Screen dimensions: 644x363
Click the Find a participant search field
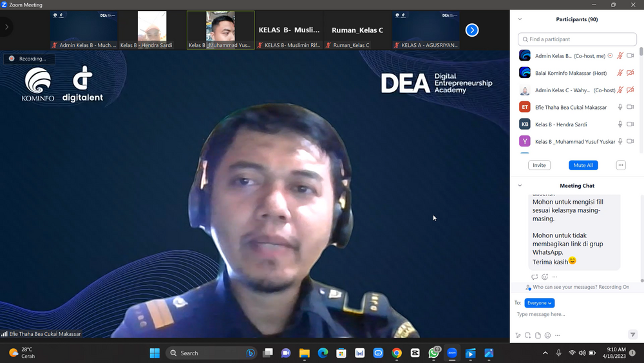[x=577, y=39]
